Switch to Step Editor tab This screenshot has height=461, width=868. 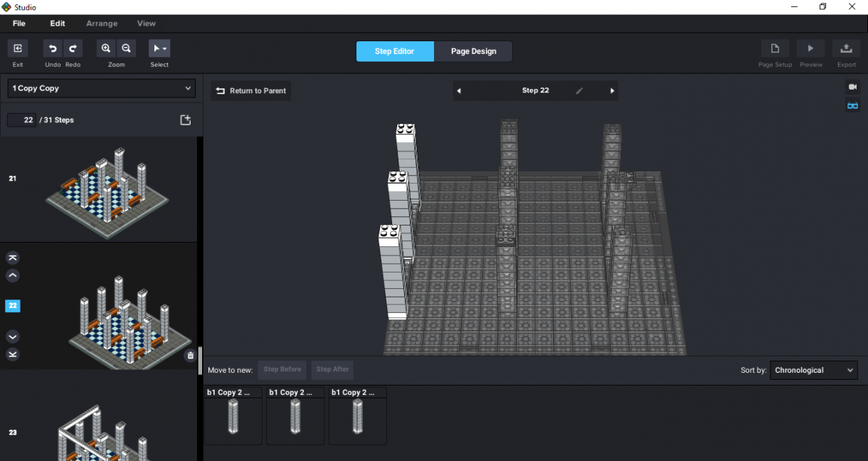(x=395, y=51)
